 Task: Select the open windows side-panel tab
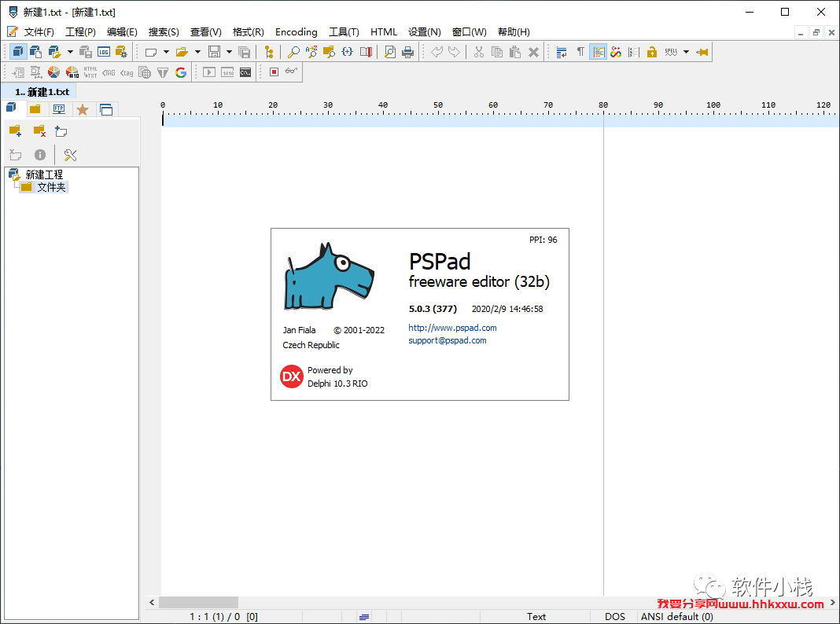(106, 109)
